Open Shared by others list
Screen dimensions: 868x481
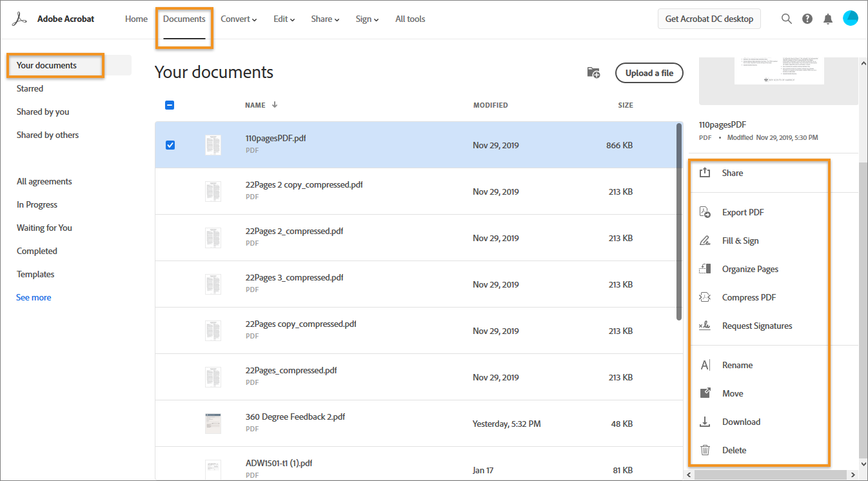48,135
